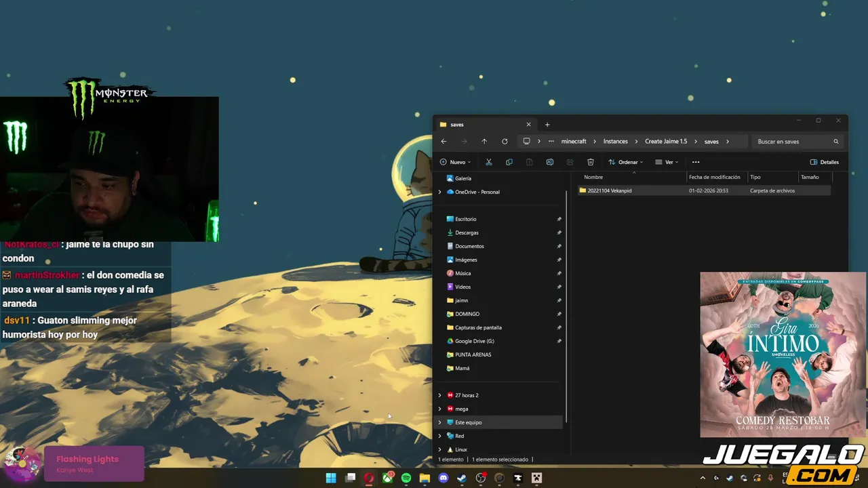Click File Explorer icon on taskbar
Screen dimensions: 868x488
click(x=425, y=478)
